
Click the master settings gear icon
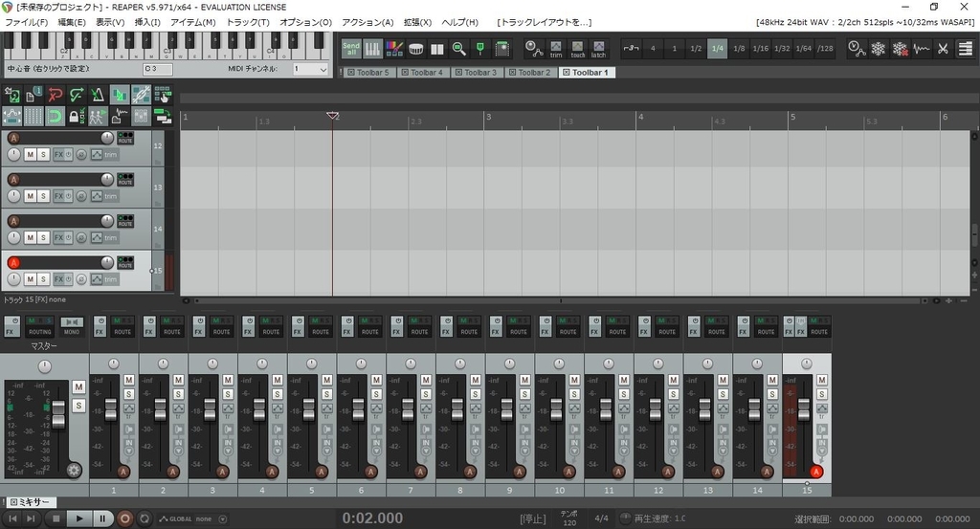click(x=74, y=471)
